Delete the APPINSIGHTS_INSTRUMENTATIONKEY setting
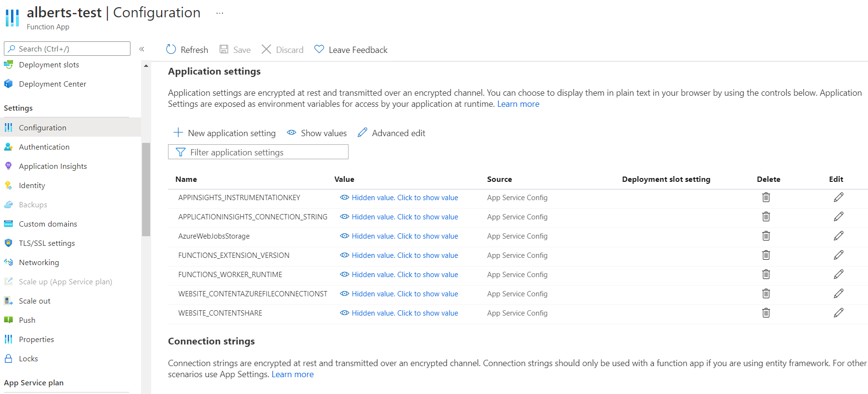This screenshot has height=394, width=868. [x=766, y=197]
